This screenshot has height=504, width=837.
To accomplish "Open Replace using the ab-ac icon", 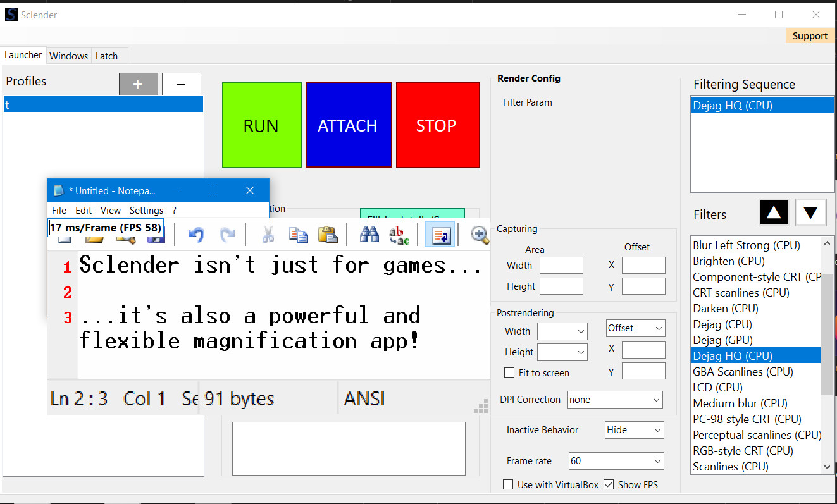I will [x=400, y=235].
